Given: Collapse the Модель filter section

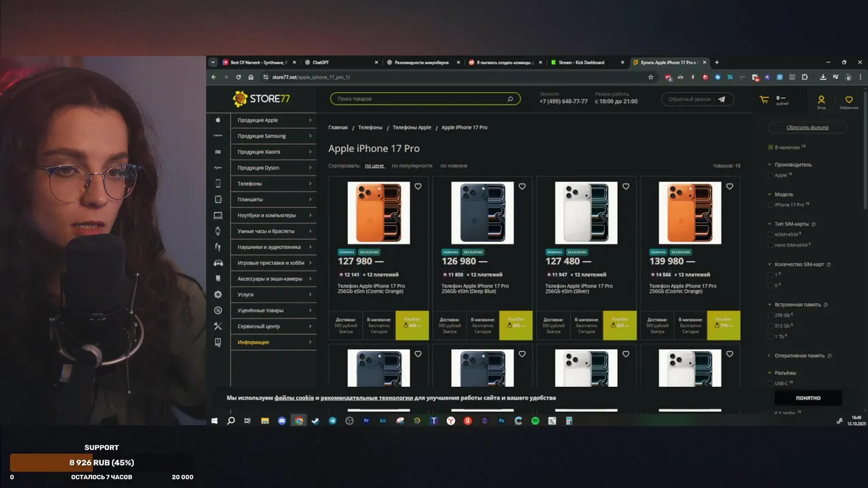Looking at the screenshot, I should 770,195.
